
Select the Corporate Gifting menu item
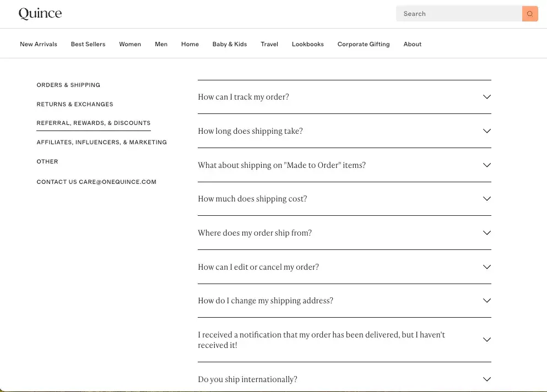pos(363,44)
